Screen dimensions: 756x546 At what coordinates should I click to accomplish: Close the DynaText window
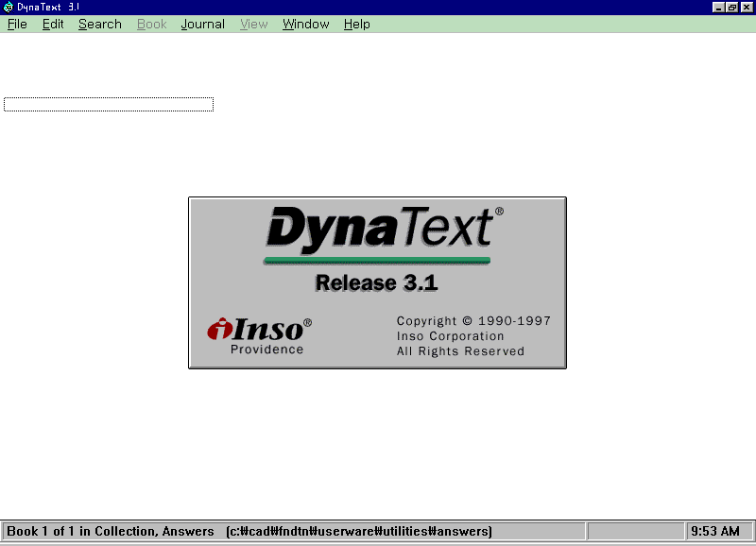coord(747,8)
